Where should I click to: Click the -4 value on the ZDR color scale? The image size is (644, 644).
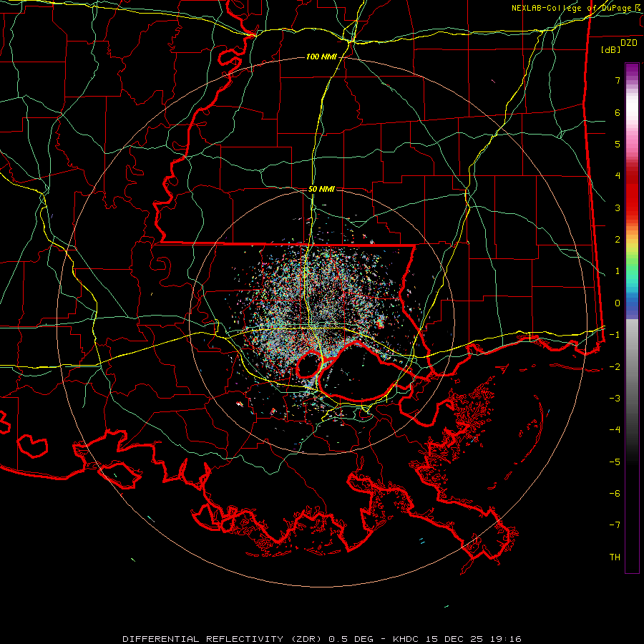click(615, 430)
